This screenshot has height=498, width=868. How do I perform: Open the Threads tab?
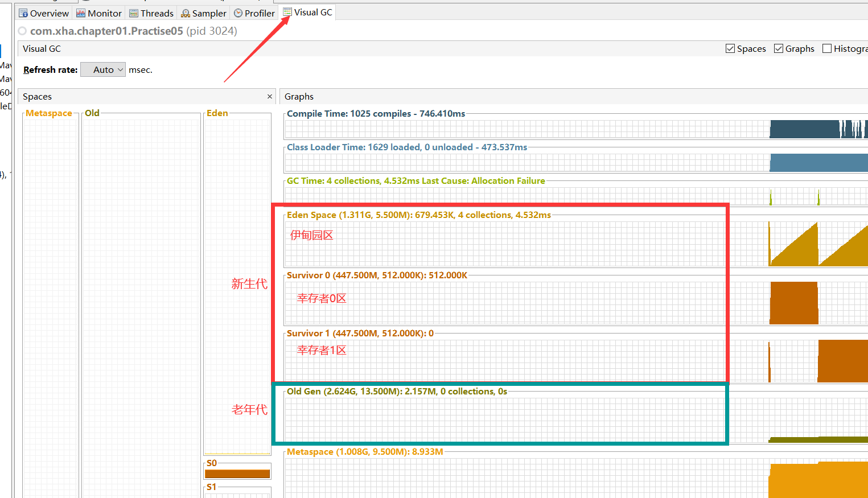coord(151,13)
